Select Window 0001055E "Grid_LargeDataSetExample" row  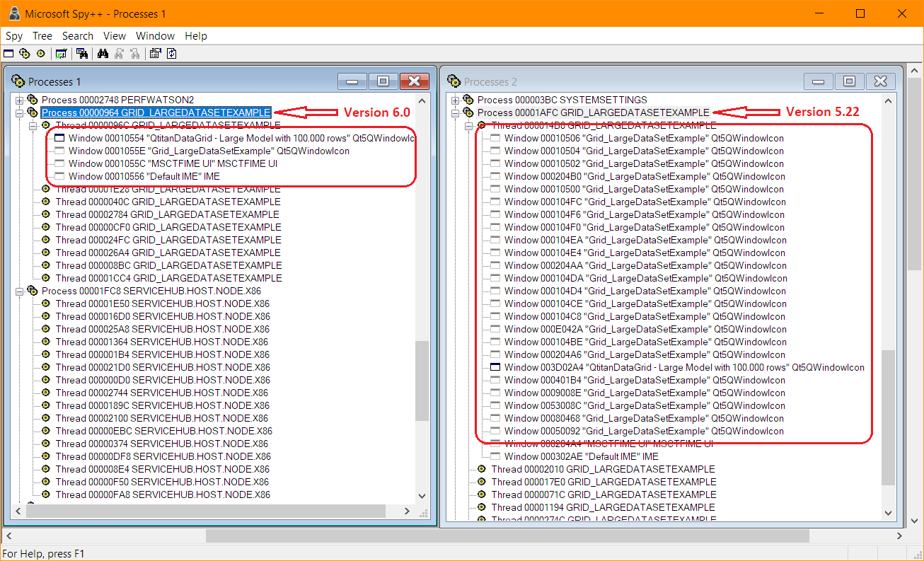(209, 151)
